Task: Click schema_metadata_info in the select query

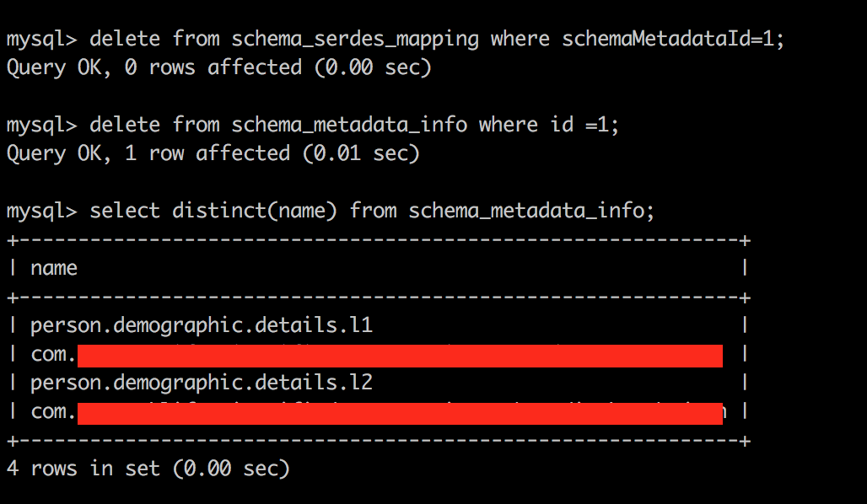Action: pyautogui.click(x=528, y=211)
